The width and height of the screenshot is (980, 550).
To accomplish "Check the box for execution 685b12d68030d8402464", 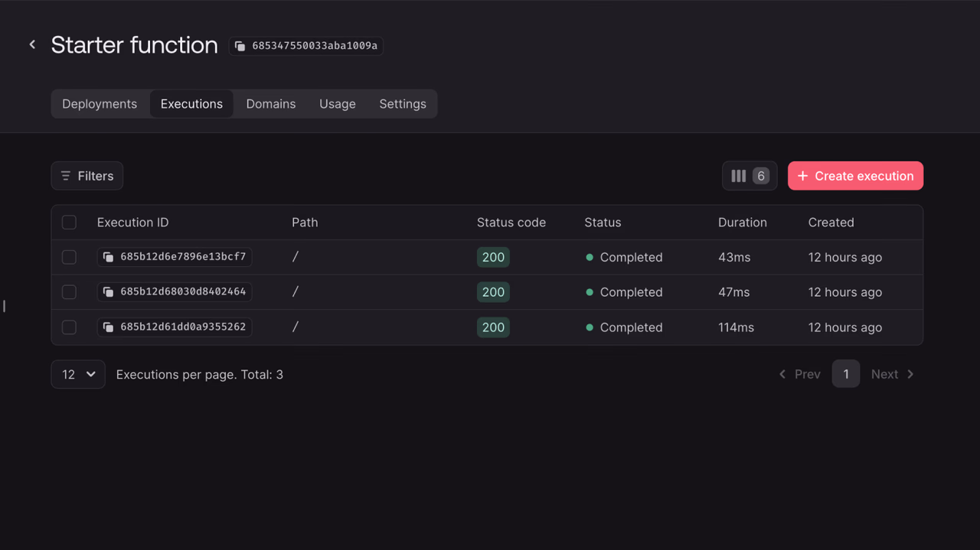I will click(x=69, y=292).
